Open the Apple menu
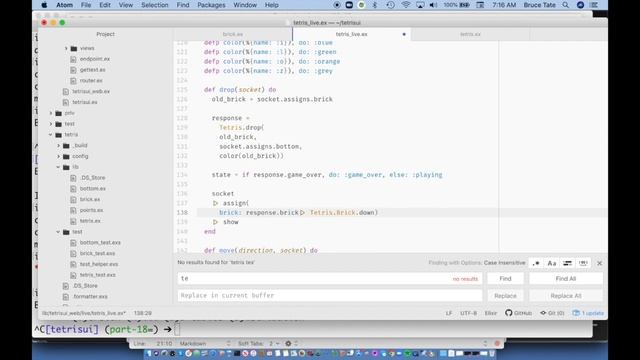This screenshot has width=640, height=360. (44, 5)
